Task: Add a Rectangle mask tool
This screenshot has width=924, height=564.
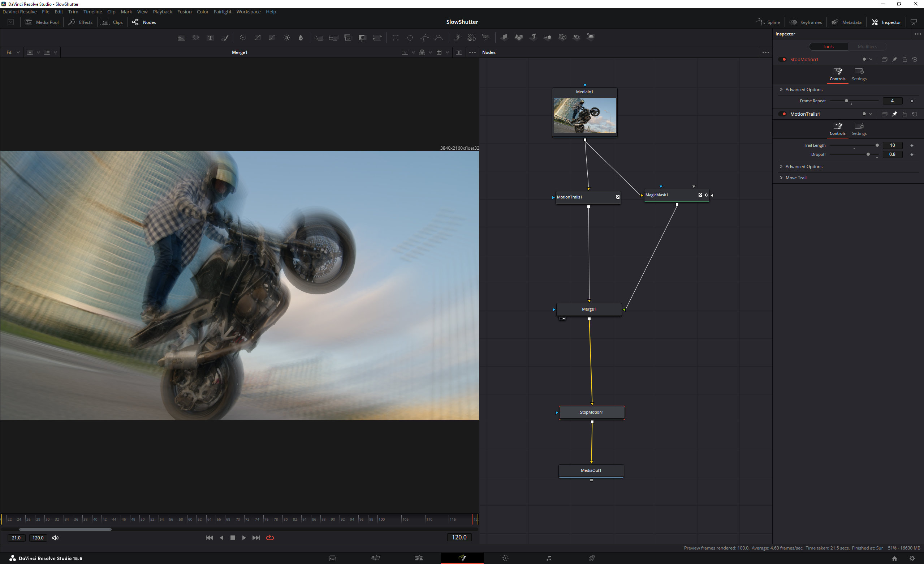Action: [395, 38]
